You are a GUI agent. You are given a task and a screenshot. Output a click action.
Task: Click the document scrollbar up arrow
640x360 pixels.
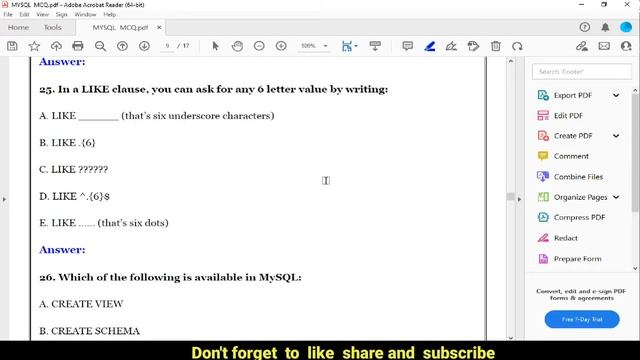(x=511, y=61)
